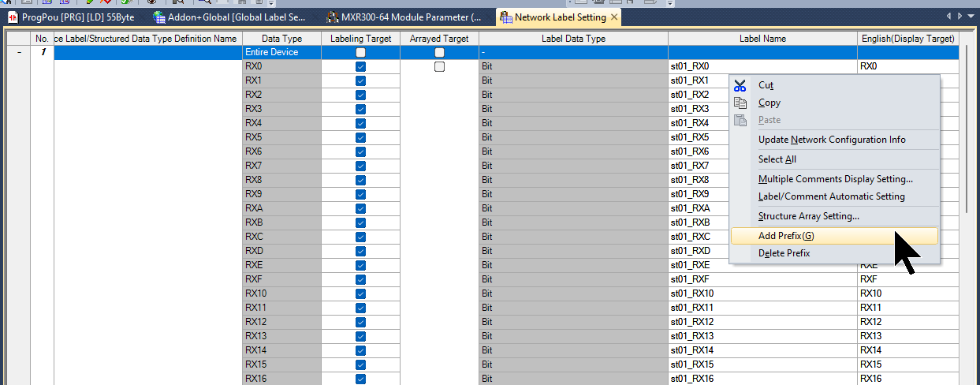Screen dimensions: 980x385
Task: Click the Label Name column header
Action: click(762, 38)
